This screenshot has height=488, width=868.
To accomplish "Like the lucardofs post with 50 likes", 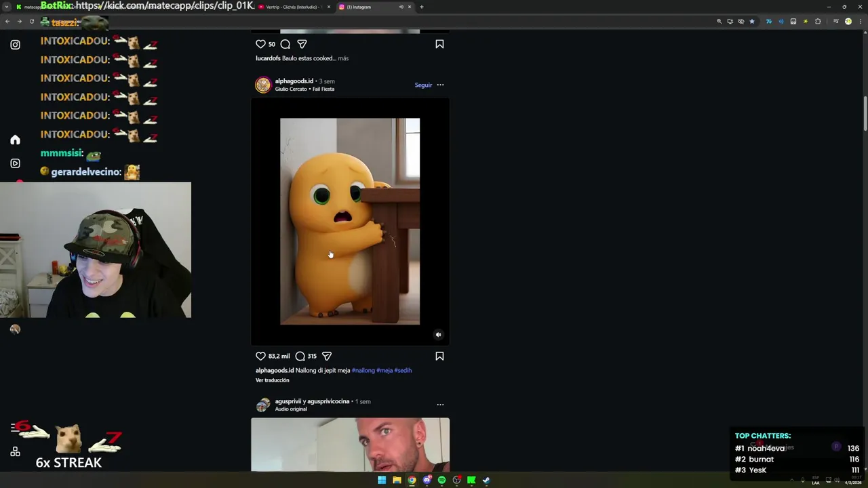I will [260, 44].
